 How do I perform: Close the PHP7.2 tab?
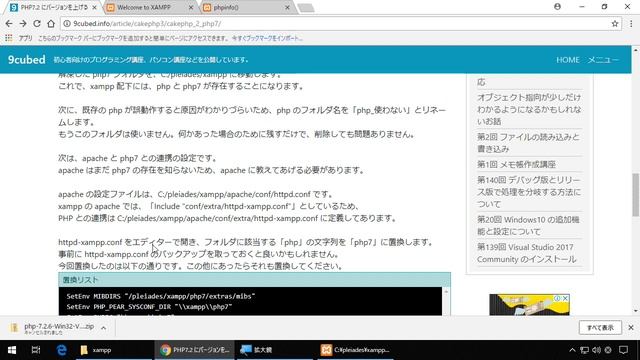pyautogui.click(x=95, y=7)
